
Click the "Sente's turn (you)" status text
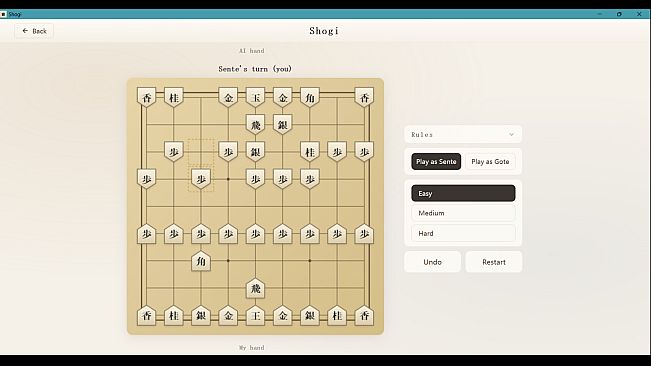[x=255, y=69]
